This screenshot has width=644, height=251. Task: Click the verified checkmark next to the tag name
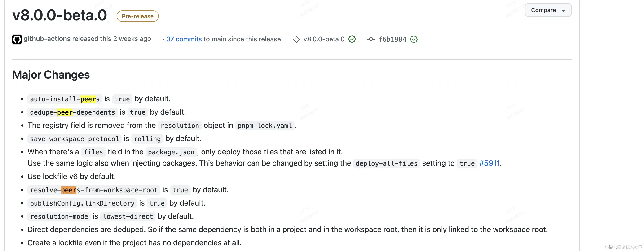tap(352, 39)
